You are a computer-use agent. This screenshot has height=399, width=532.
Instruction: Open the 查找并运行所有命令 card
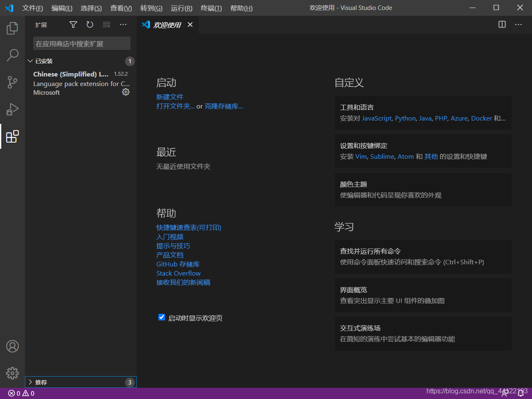(423, 256)
